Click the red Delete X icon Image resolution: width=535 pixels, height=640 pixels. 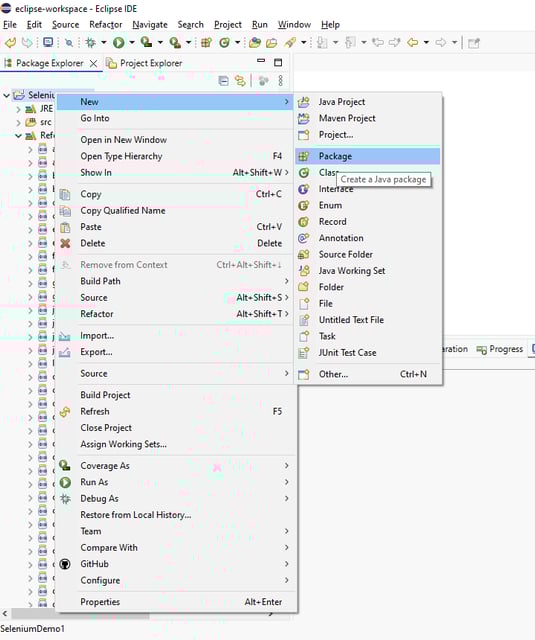[65, 243]
